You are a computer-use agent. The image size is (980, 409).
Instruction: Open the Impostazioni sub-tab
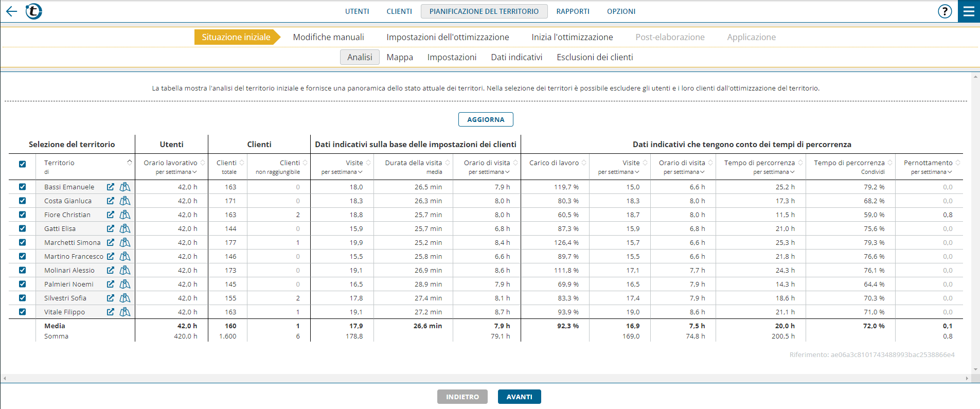point(452,57)
